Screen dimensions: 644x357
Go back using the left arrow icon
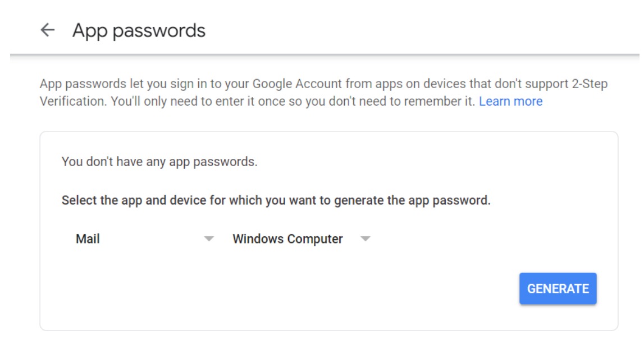[48, 30]
